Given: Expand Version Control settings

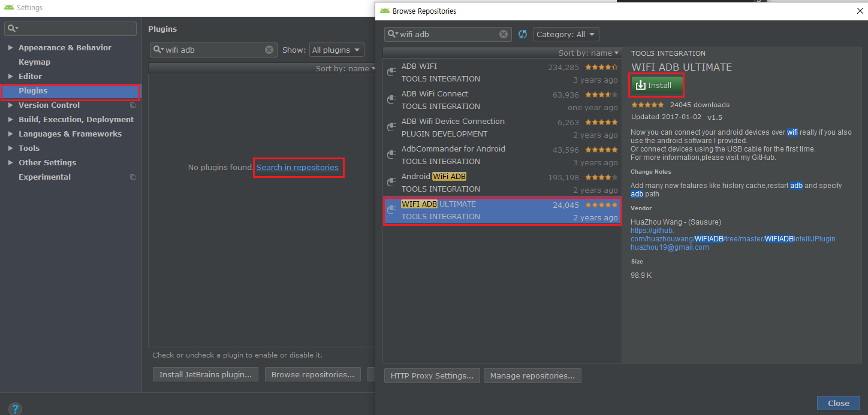Looking at the screenshot, I should tap(11, 105).
